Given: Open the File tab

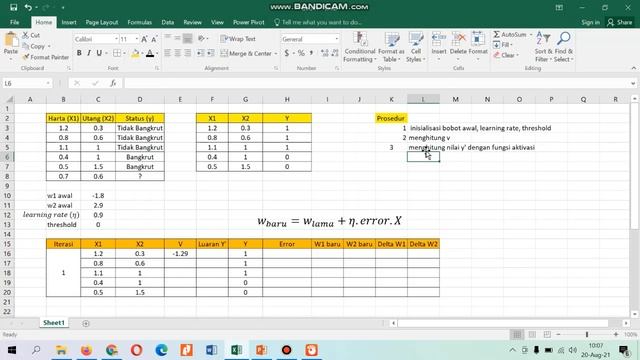Looking at the screenshot, I should click(x=15, y=22).
